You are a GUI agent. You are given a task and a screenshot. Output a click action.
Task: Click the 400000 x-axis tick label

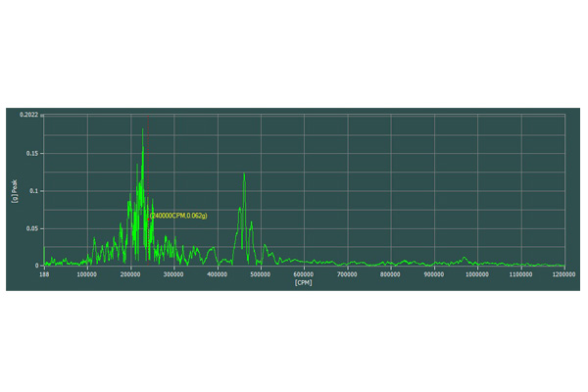tap(218, 274)
